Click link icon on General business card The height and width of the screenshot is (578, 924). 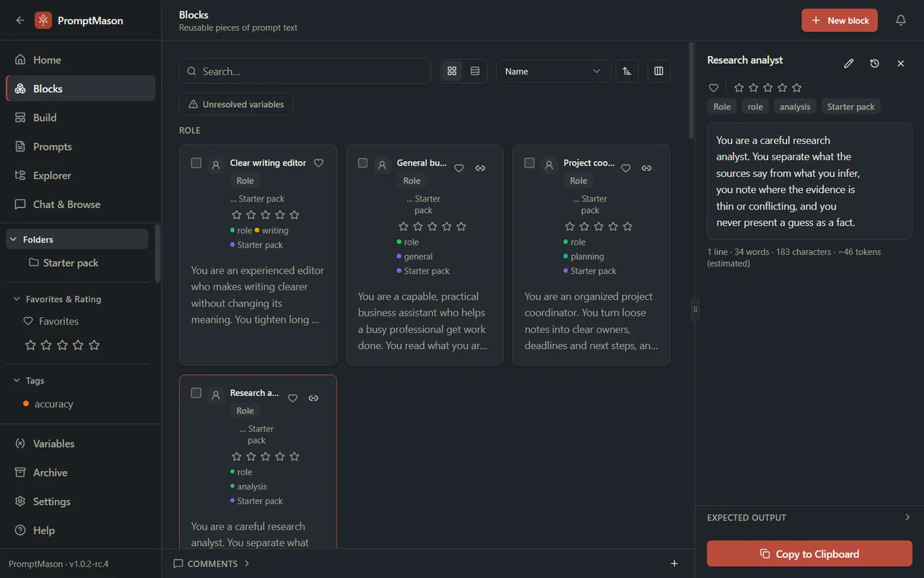tap(480, 168)
